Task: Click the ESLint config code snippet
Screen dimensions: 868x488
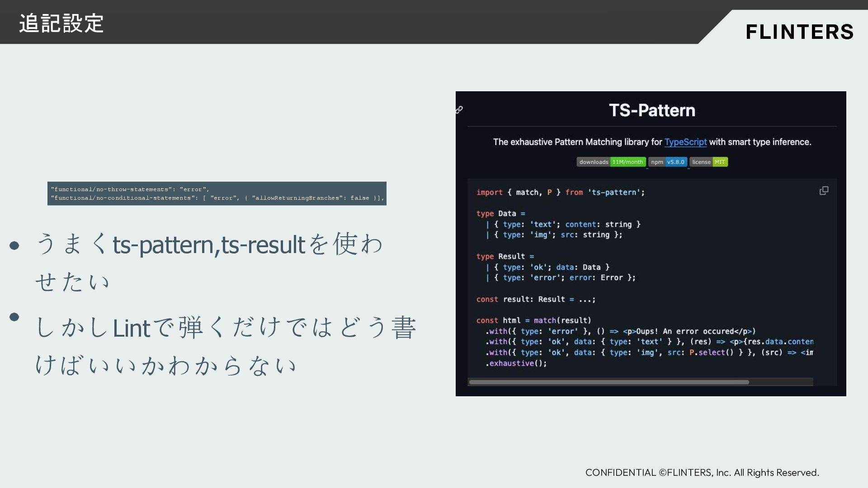Action: click(x=217, y=193)
